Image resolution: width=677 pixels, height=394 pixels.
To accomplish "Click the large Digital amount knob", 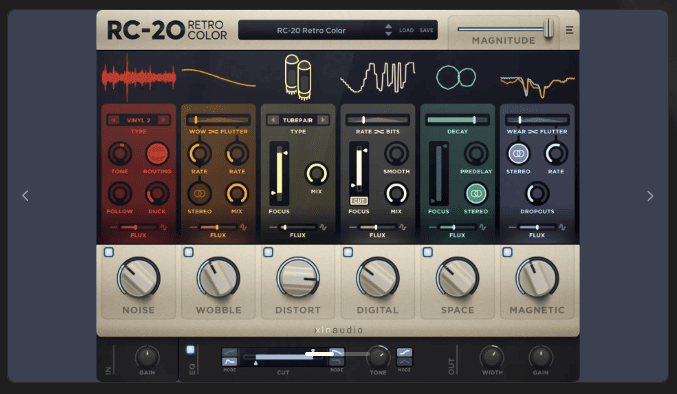I will (377, 278).
